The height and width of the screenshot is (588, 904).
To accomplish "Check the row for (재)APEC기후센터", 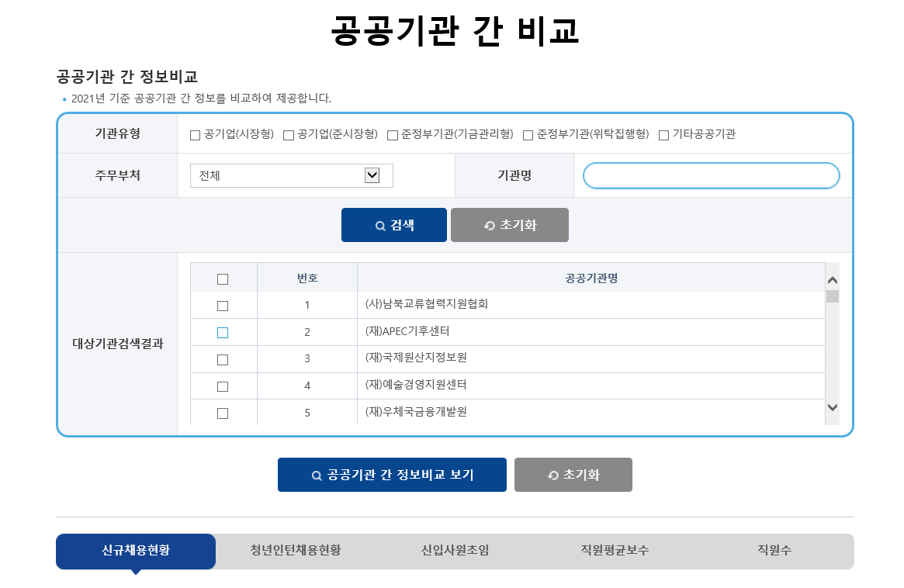I will point(222,332).
